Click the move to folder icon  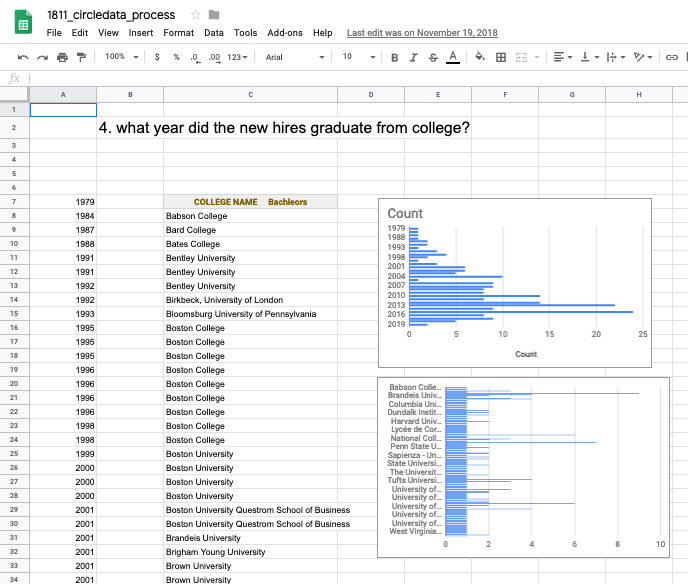pos(214,15)
